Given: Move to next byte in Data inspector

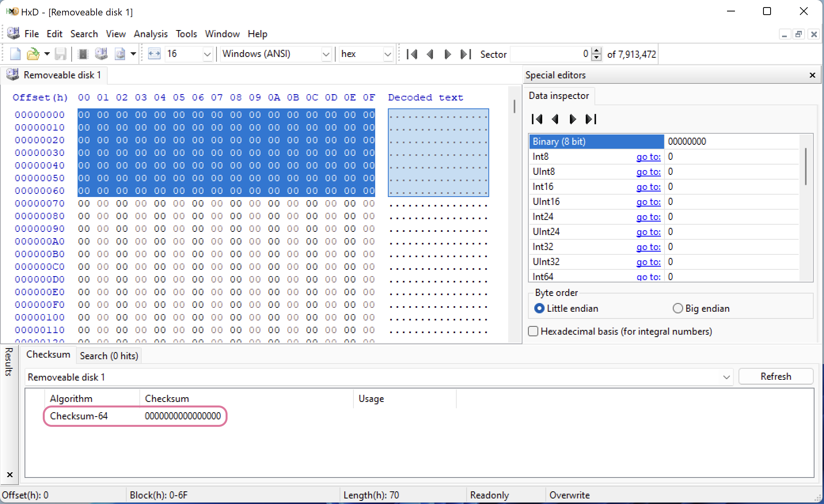Looking at the screenshot, I should coord(572,119).
